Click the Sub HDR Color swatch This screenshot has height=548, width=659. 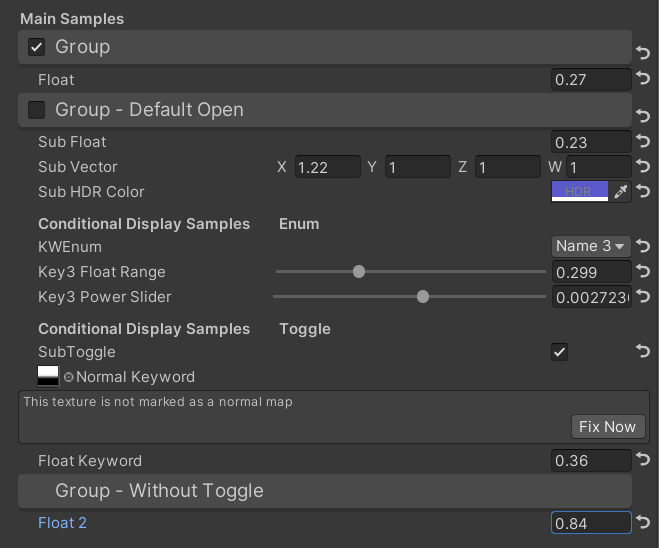(579, 192)
